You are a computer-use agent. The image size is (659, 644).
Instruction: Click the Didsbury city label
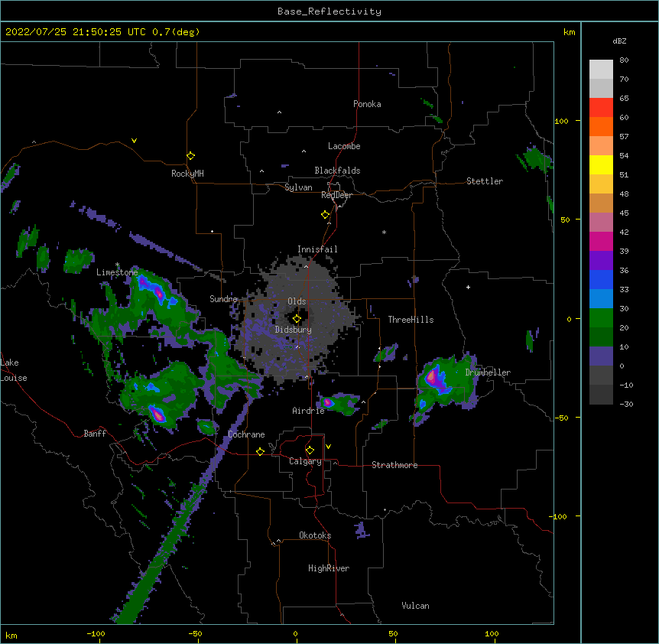(x=294, y=330)
